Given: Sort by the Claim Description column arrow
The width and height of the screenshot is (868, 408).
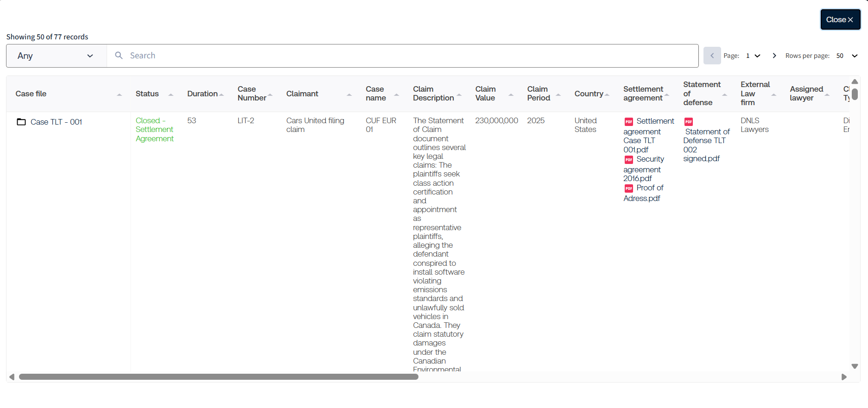Looking at the screenshot, I should pos(459,94).
